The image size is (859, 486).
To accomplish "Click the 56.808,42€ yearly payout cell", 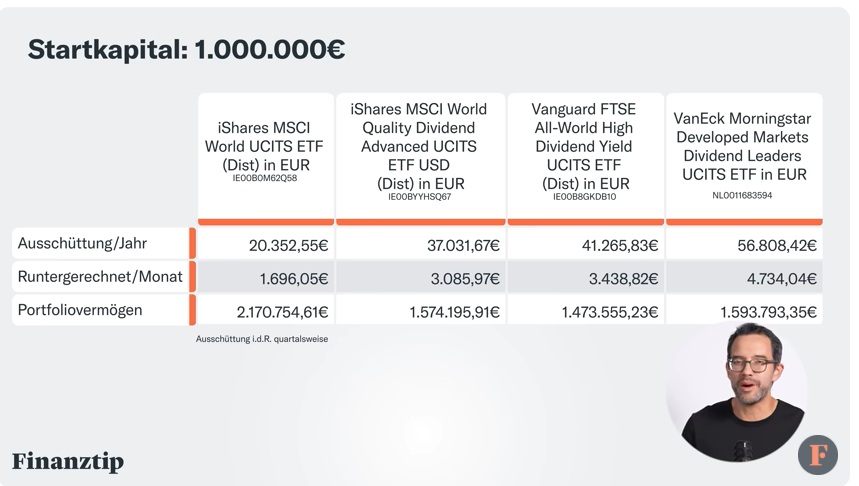I will (x=744, y=244).
